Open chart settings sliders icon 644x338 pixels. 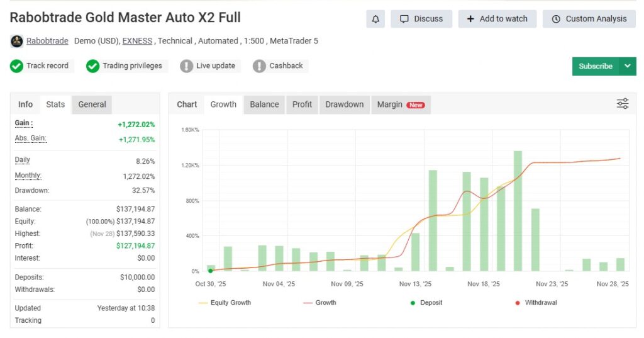click(x=622, y=104)
